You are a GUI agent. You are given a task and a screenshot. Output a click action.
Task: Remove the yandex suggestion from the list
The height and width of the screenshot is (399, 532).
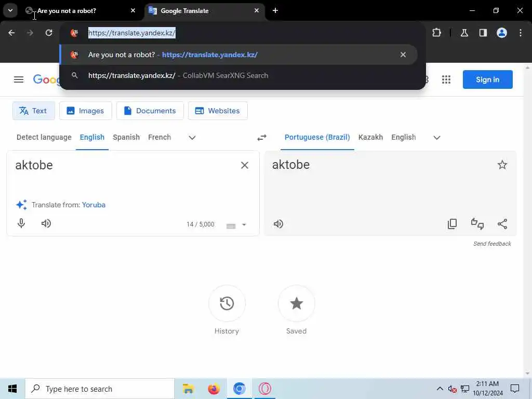[x=403, y=55]
